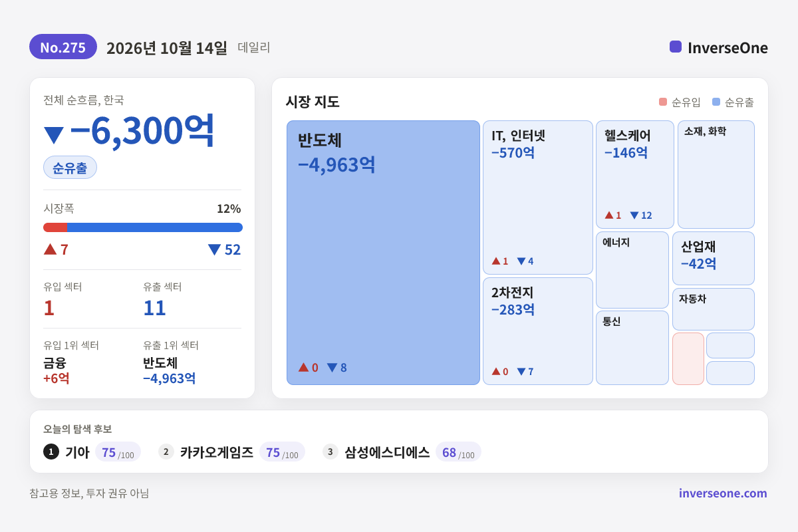Click the down-triangle 7 in 2차전지 tile
This screenshot has height=532, width=798.
(525, 372)
